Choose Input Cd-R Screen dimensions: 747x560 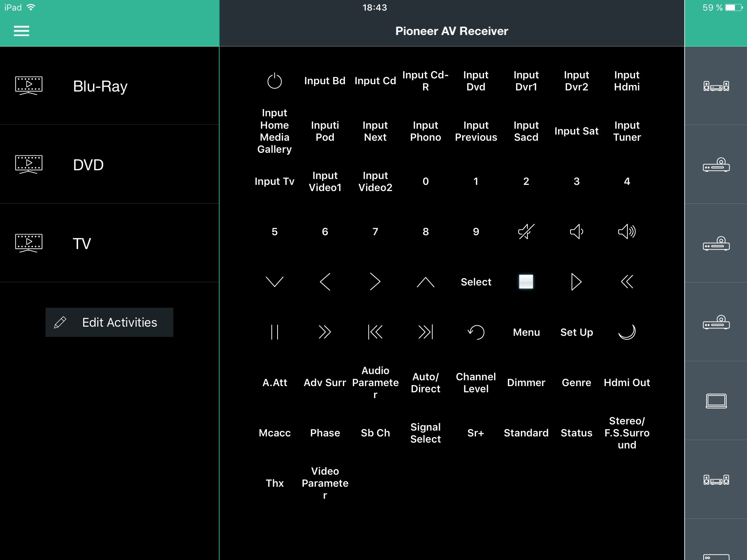point(426,81)
